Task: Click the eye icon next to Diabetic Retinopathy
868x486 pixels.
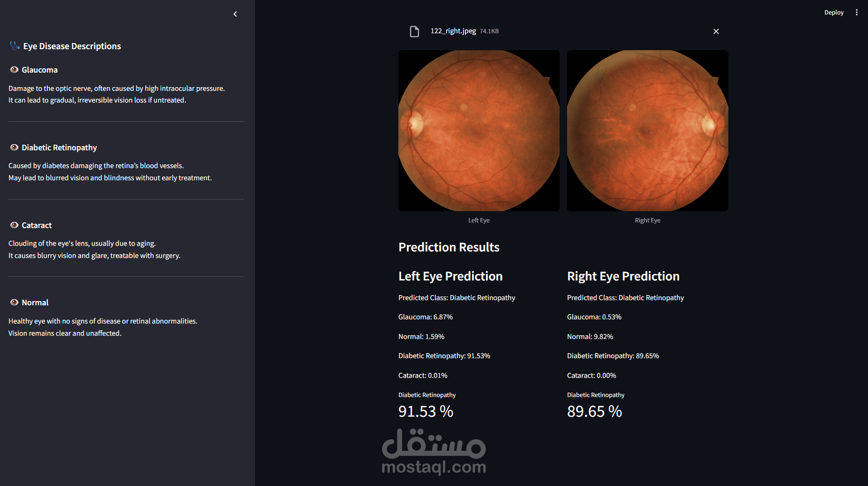Action: point(14,147)
